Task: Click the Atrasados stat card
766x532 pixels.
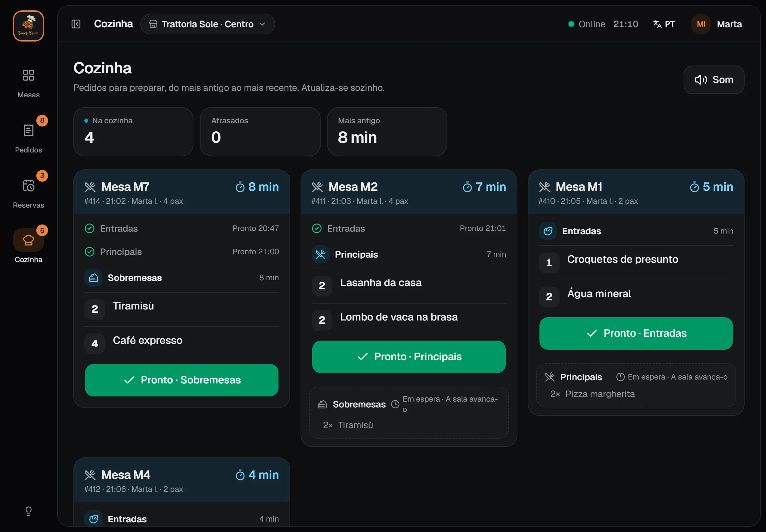Action: [x=260, y=132]
